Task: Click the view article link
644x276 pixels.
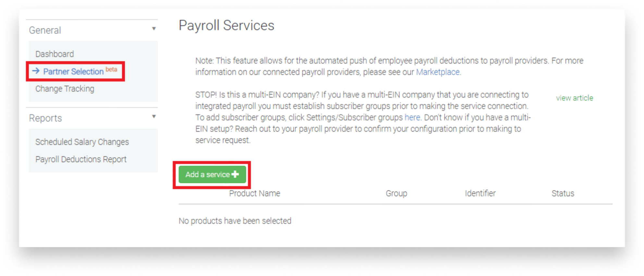Action: pos(574,98)
